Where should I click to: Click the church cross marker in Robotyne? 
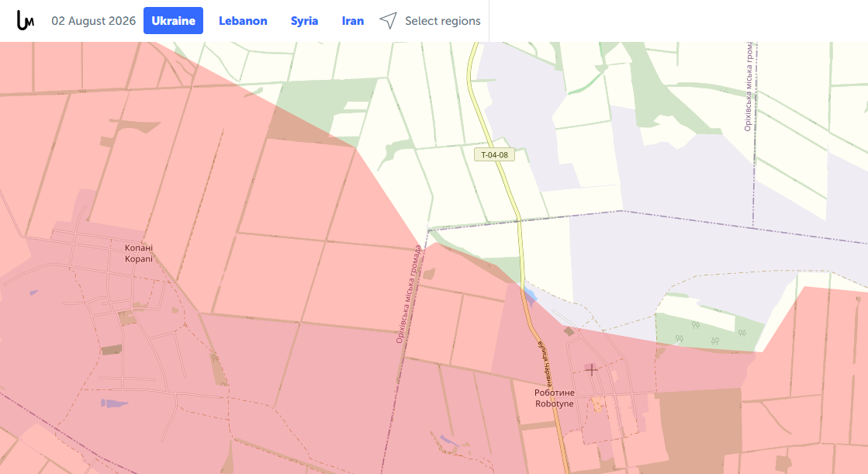coord(592,369)
